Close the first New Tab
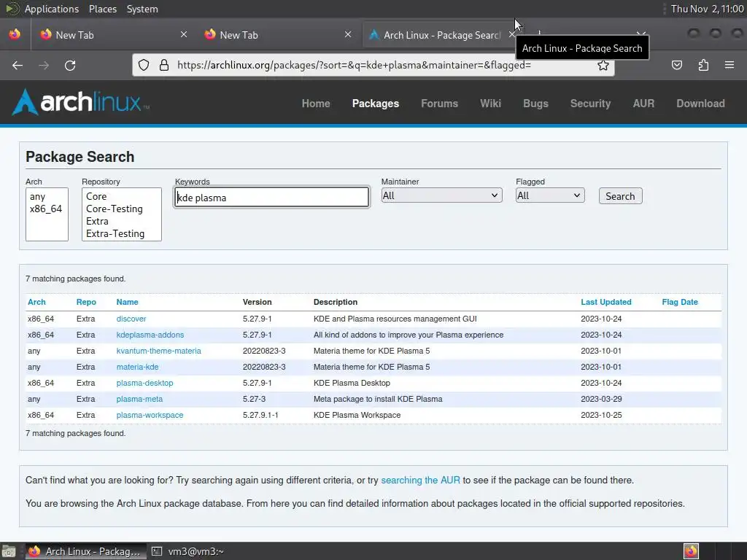The width and height of the screenshot is (747, 560). [184, 34]
